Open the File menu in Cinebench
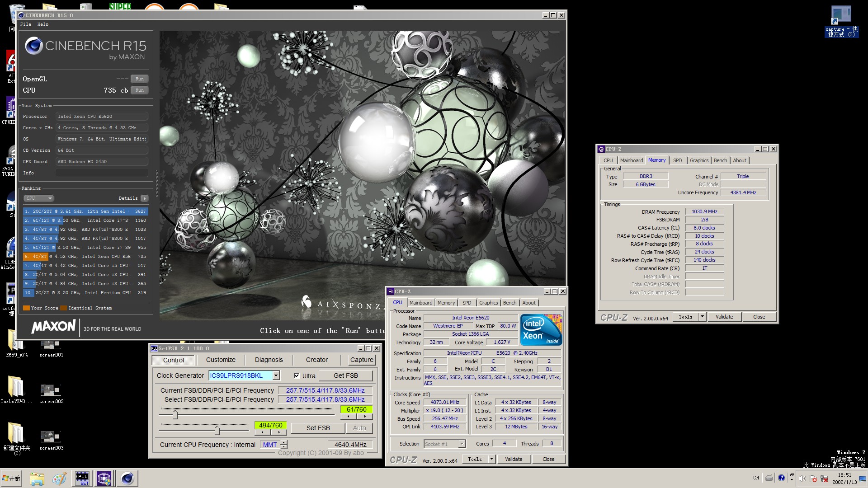The width and height of the screenshot is (868, 488). [26, 24]
